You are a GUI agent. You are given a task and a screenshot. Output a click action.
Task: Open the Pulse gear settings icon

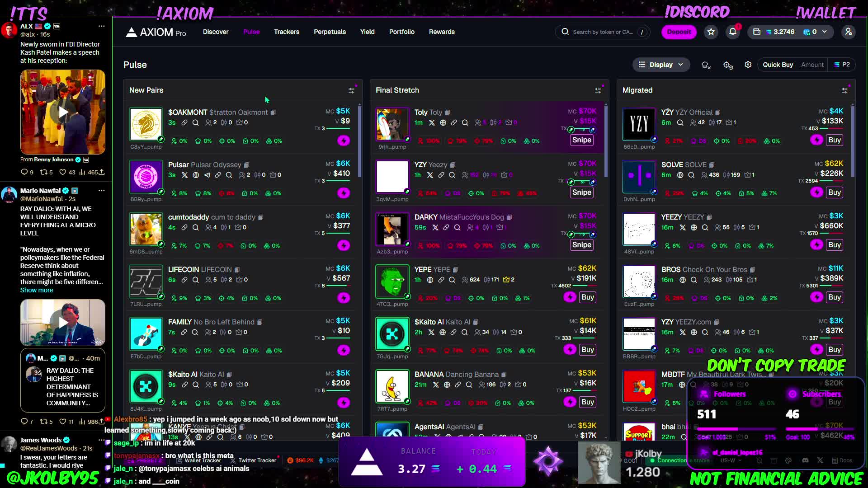(x=748, y=65)
